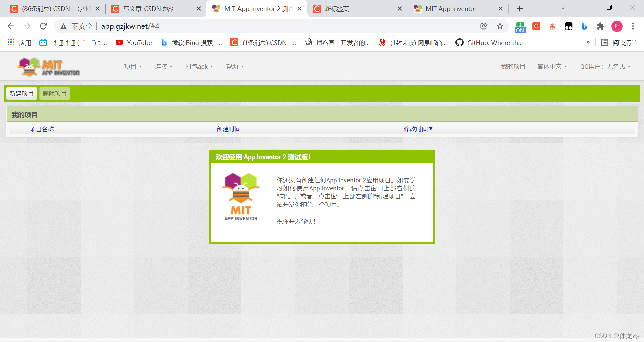This screenshot has width=644, height=342.
Task: Open a new browser tab
Action: click(x=520, y=9)
